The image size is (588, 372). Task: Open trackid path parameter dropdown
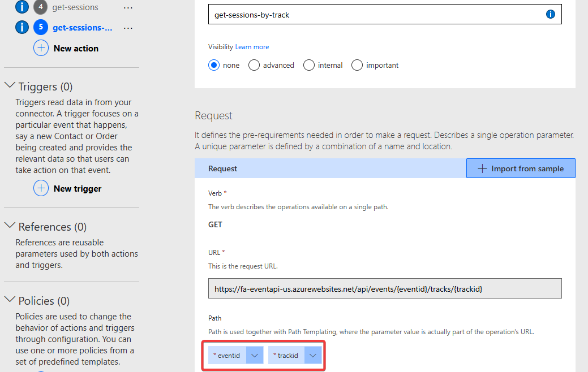point(313,355)
